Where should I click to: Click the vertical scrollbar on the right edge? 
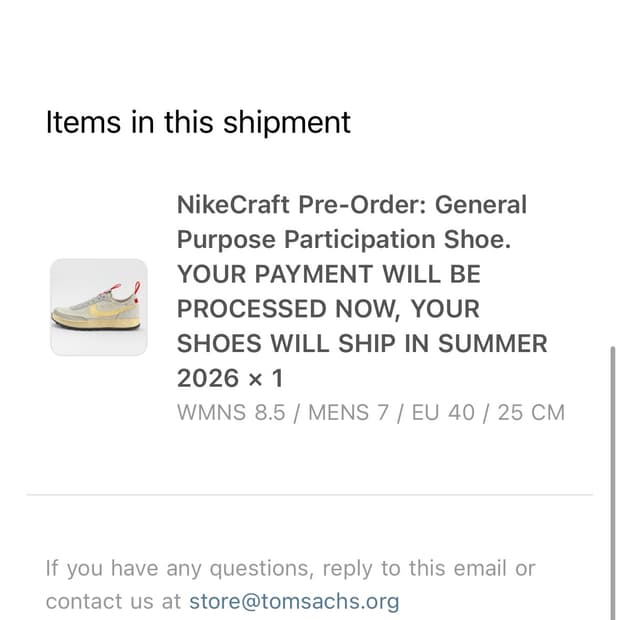pos(612,483)
